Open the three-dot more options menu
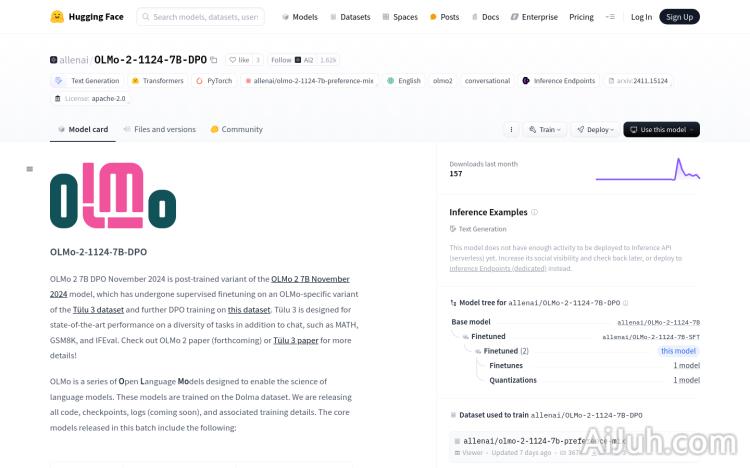 coord(511,129)
